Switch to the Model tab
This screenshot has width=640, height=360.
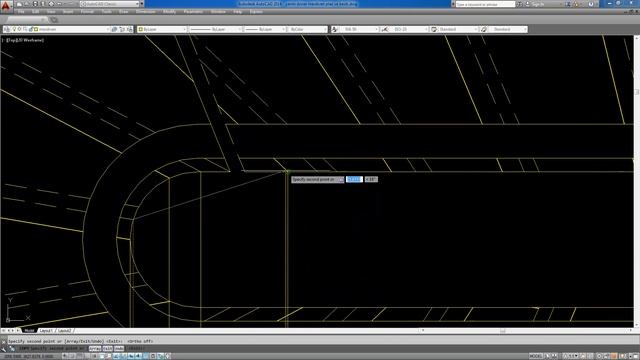click(29, 331)
